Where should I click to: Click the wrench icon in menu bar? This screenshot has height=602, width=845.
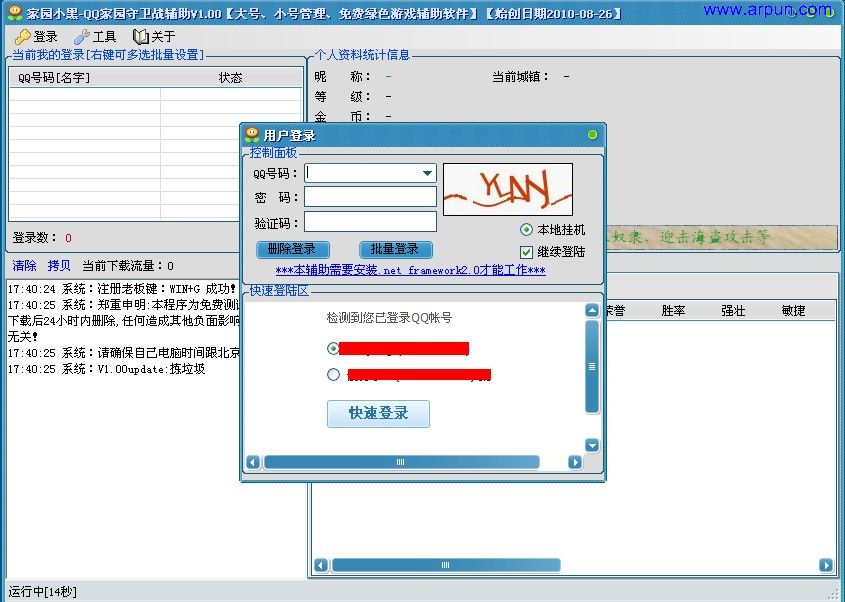[x=81, y=37]
